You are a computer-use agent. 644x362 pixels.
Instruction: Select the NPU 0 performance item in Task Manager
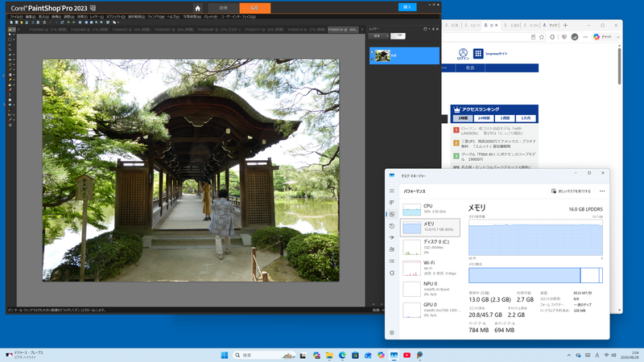(x=431, y=289)
